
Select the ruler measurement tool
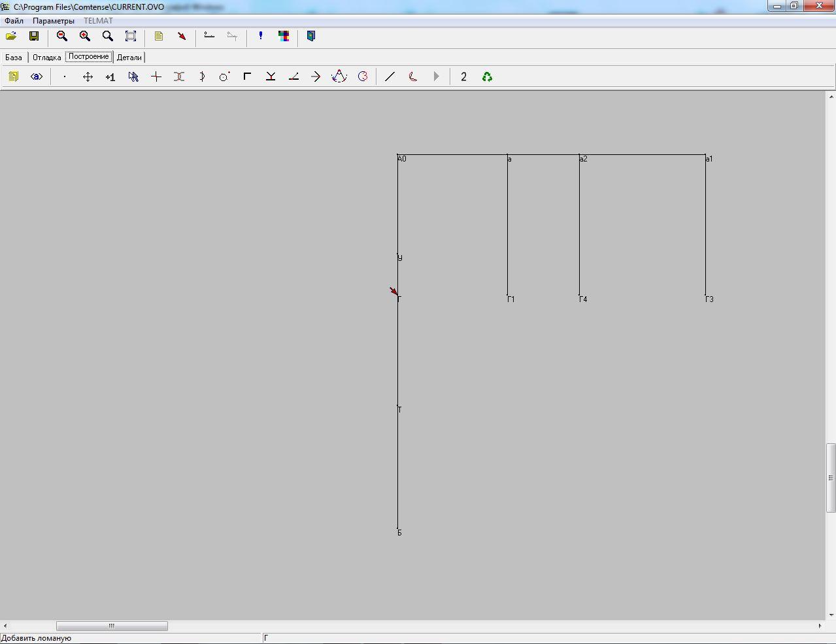point(209,37)
